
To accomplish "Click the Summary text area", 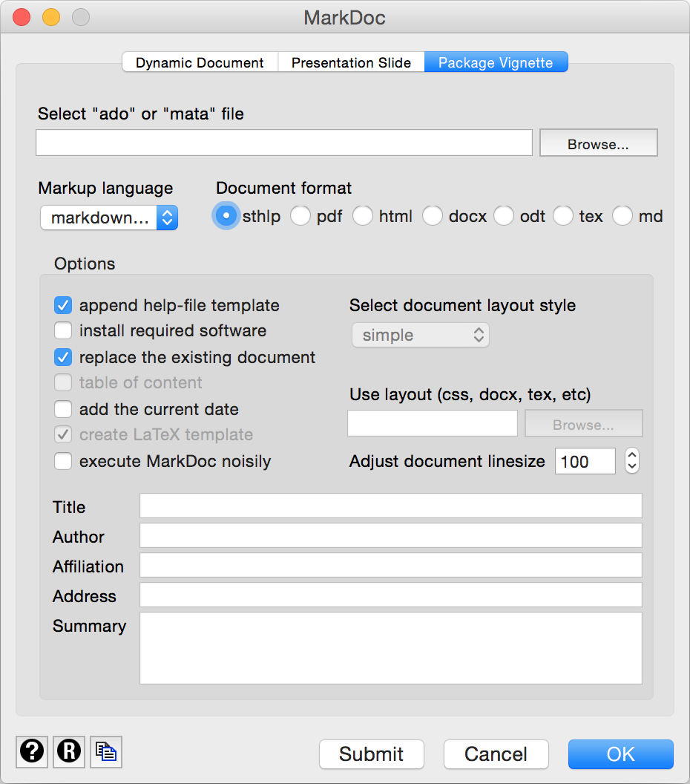I will click(391, 648).
